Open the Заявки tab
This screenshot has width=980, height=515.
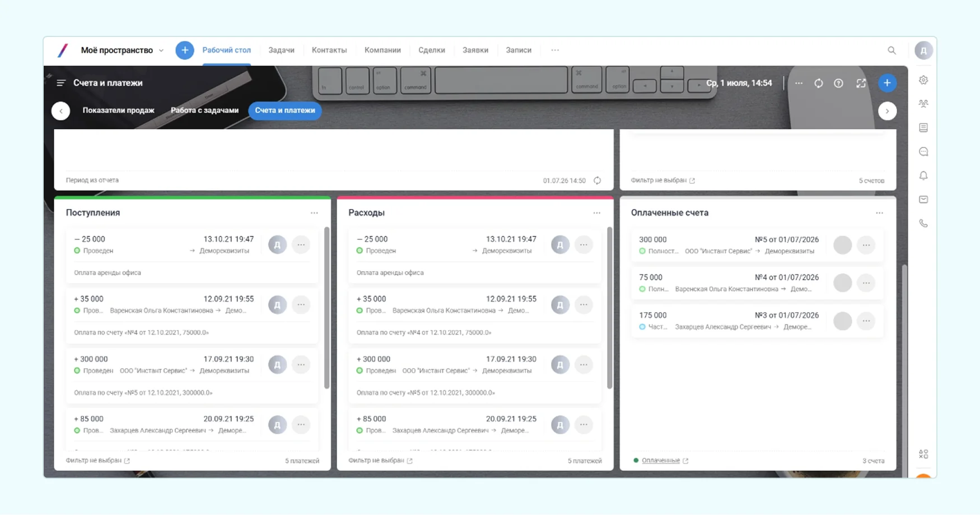[x=475, y=50]
